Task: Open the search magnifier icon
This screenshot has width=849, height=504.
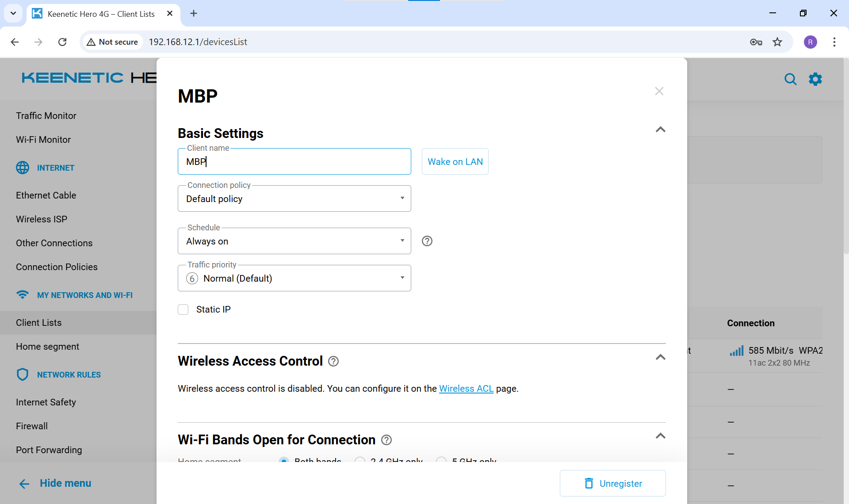Action: click(790, 79)
